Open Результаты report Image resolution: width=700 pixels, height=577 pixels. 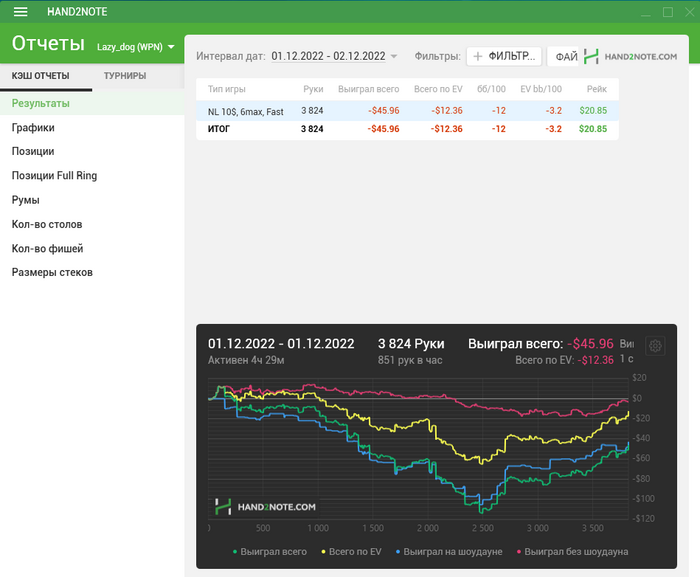pyautogui.click(x=92, y=103)
